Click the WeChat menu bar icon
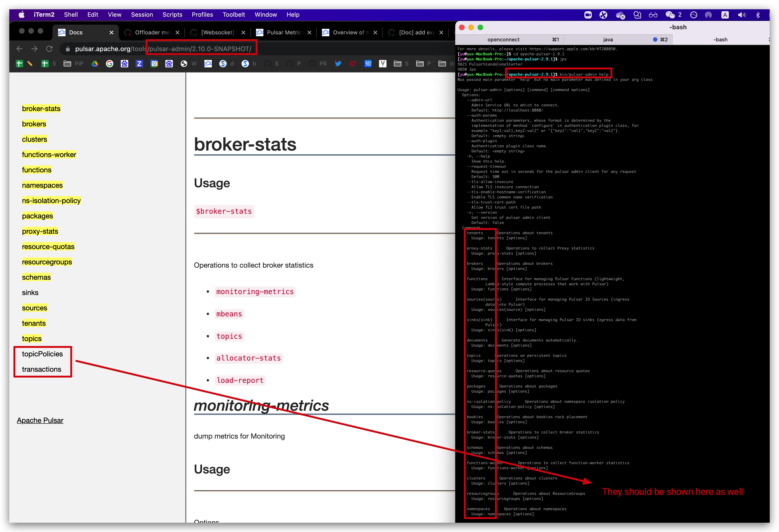The image size is (779, 532). [x=670, y=15]
